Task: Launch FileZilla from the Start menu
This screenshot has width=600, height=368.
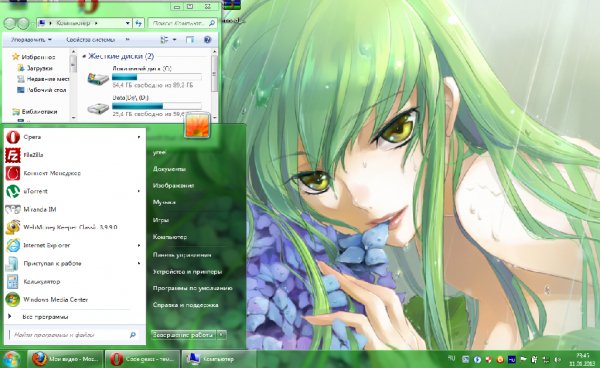Action: 73,155
